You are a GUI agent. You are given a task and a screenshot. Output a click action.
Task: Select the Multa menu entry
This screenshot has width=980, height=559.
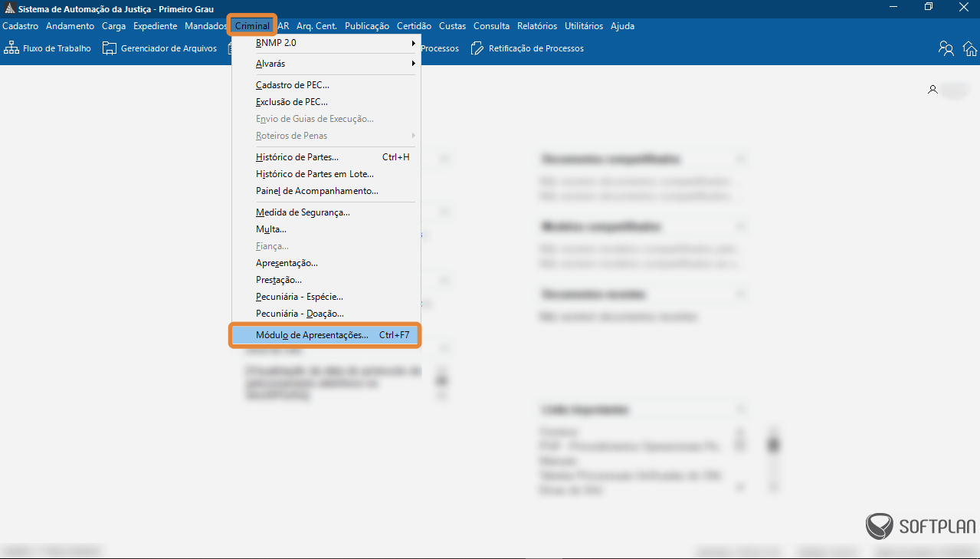(x=326, y=229)
